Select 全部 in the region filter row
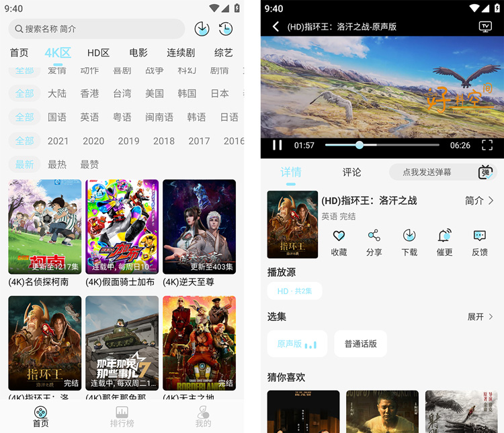The width and height of the screenshot is (504, 433). [24, 93]
